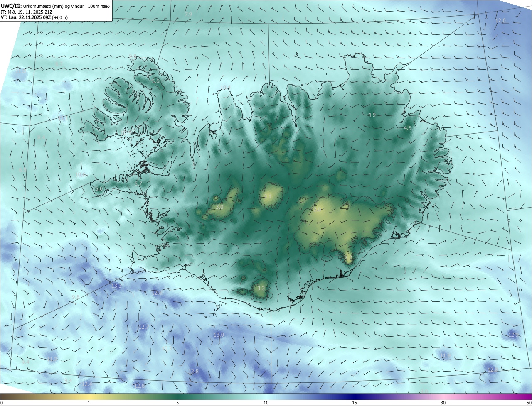Select the 5.0 value on the western peninsula

pos(99,189)
